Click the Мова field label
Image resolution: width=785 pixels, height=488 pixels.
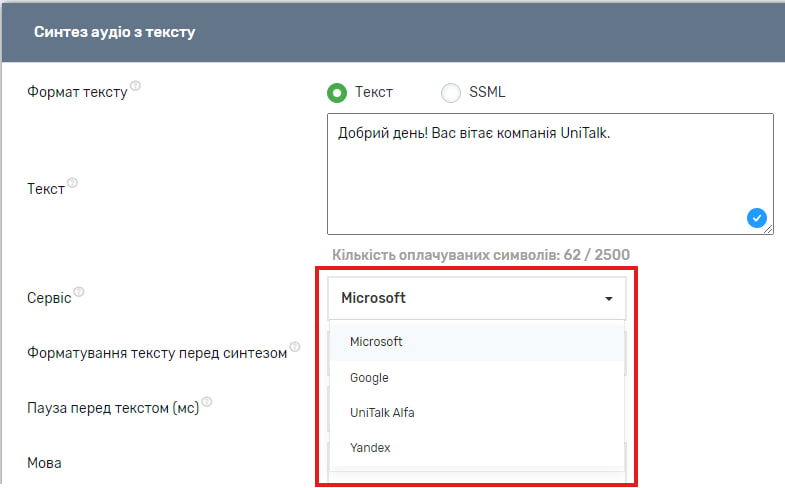pos(46,463)
